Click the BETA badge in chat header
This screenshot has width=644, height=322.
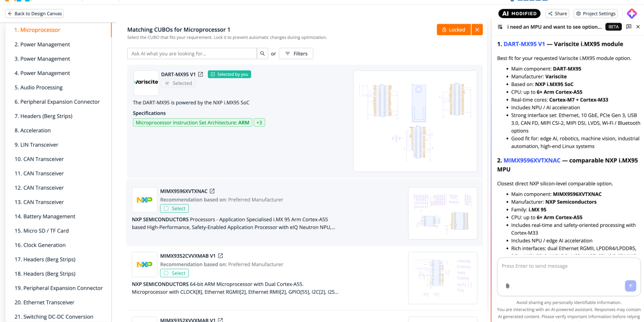click(x=613, y=27)
